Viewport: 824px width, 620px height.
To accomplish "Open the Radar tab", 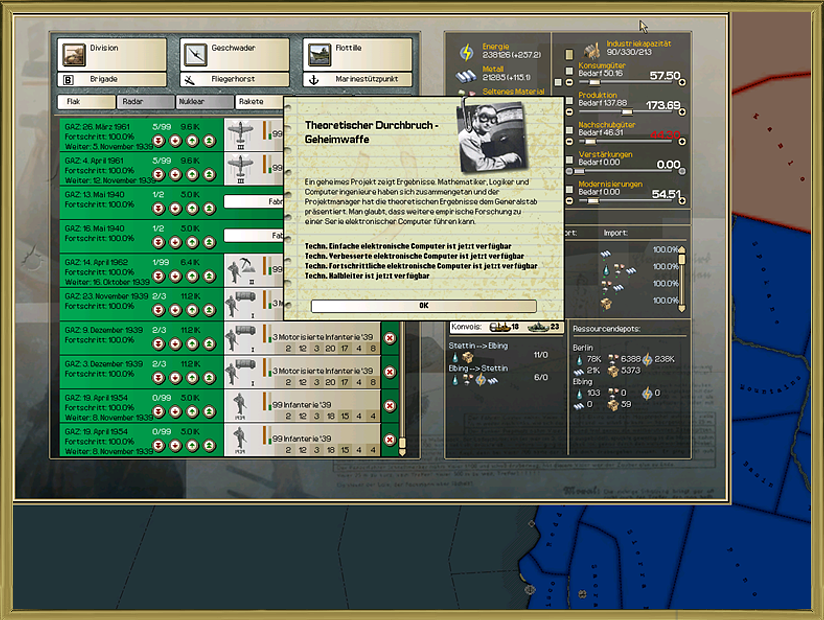I will click(x=143, y=102).
